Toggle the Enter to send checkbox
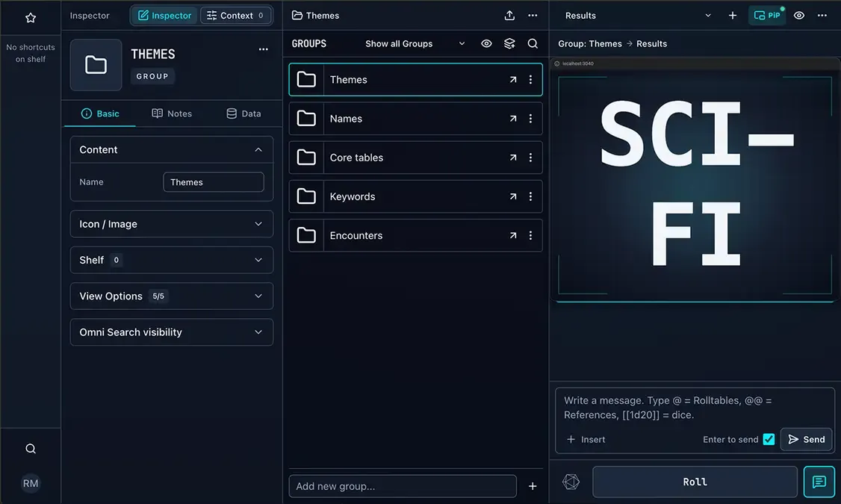 click(769, 439)
